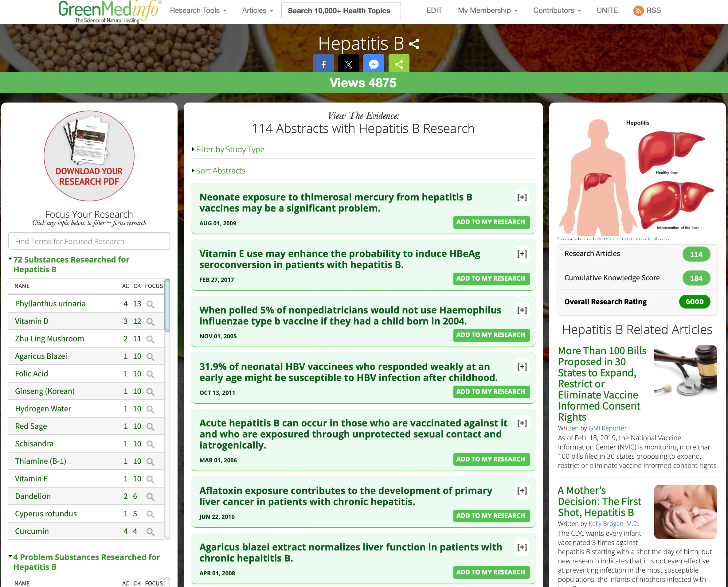Click focus magnifier for Vitamin D
Screen dimensions: 728x587
coord(150,321)
